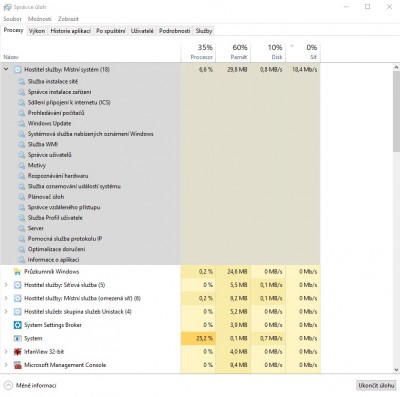Select the Plánovač úloh service icon
The image size is (400, 397).
(22, 197)
